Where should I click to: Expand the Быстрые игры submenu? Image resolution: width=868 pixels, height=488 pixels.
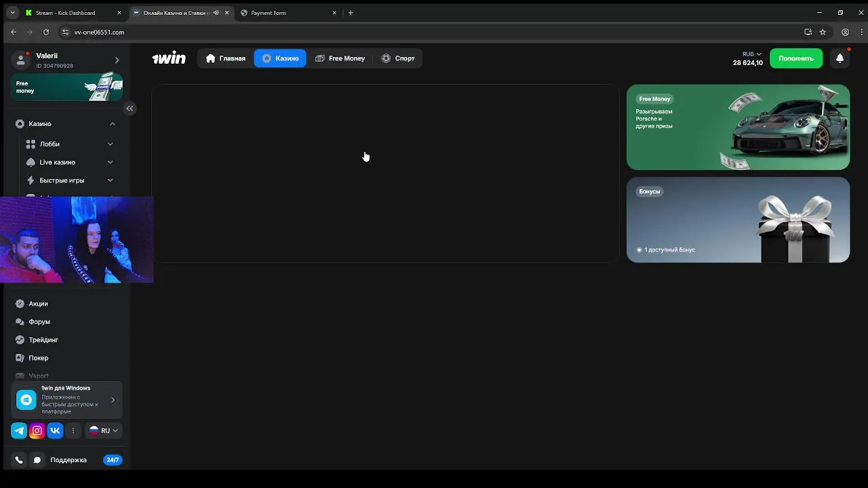[110, 180]
